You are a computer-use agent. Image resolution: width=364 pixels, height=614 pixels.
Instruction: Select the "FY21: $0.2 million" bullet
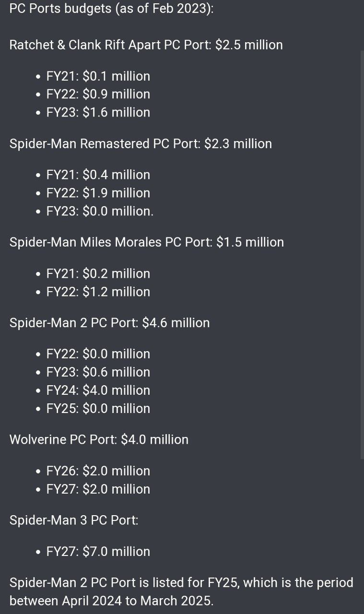(98, 273)
